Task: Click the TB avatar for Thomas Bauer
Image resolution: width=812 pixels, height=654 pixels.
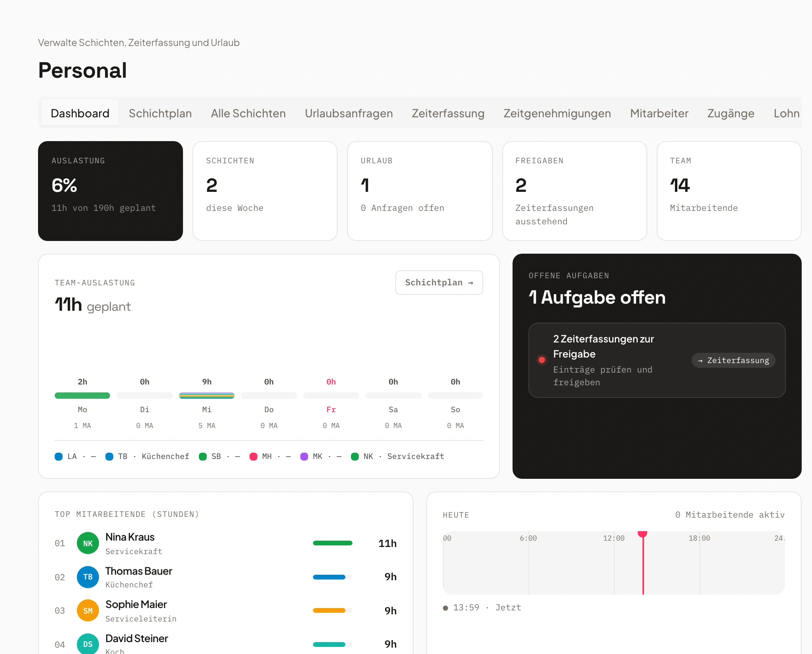Action: 88,577
